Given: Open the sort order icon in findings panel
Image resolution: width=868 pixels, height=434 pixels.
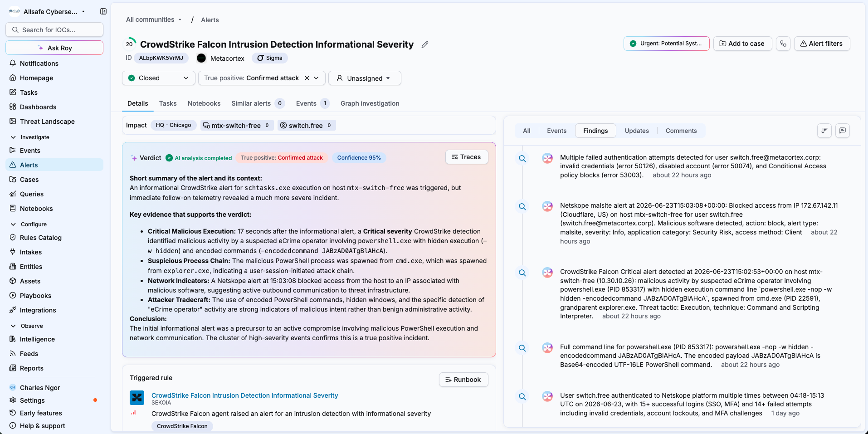Looking at the screenshot, I should pos(824,131).
